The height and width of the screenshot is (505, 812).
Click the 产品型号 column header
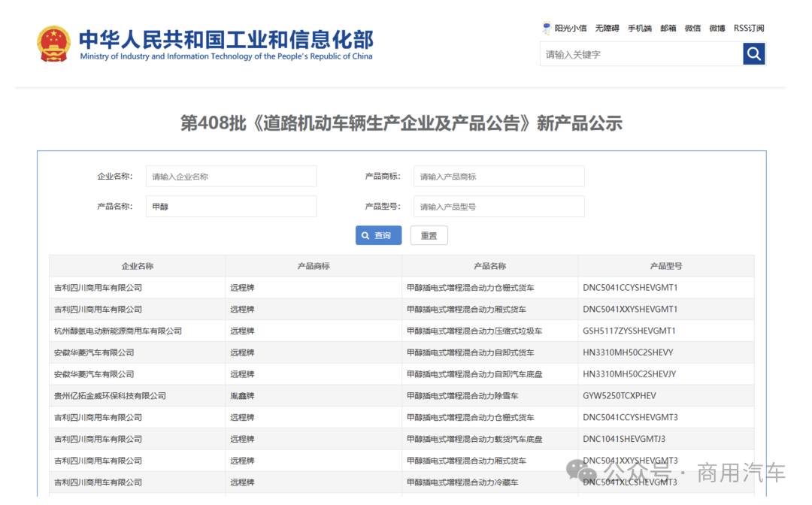point(666,266)
